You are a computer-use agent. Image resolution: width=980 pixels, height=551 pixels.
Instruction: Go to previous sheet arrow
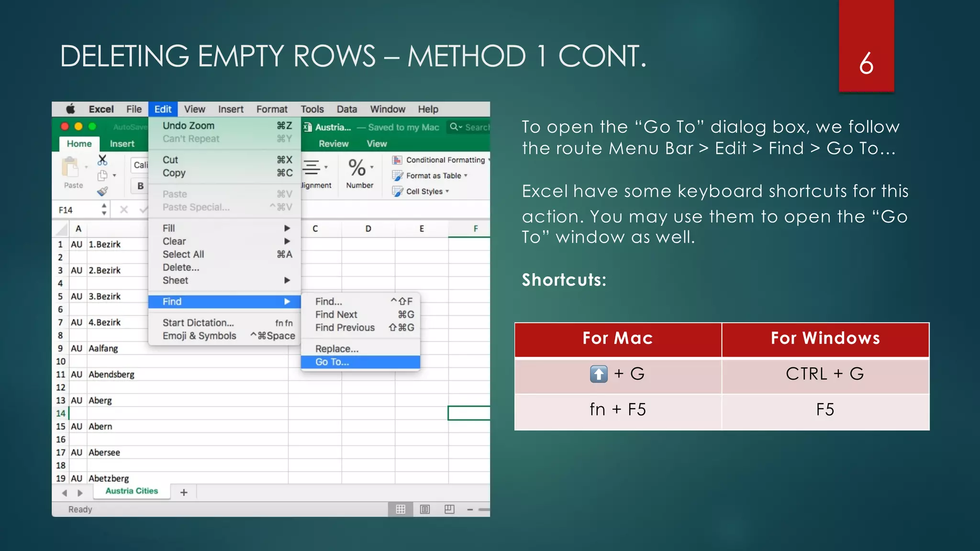65,493
